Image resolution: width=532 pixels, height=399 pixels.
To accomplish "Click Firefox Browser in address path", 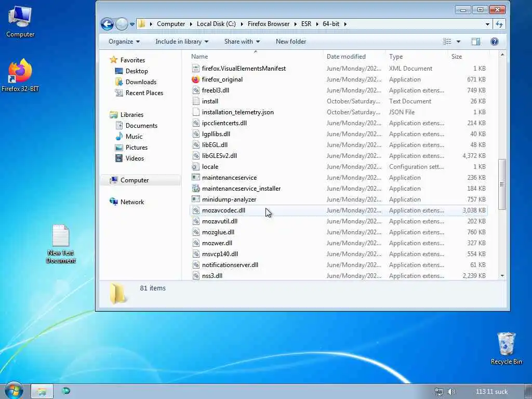I will click(x=269, y=24).
